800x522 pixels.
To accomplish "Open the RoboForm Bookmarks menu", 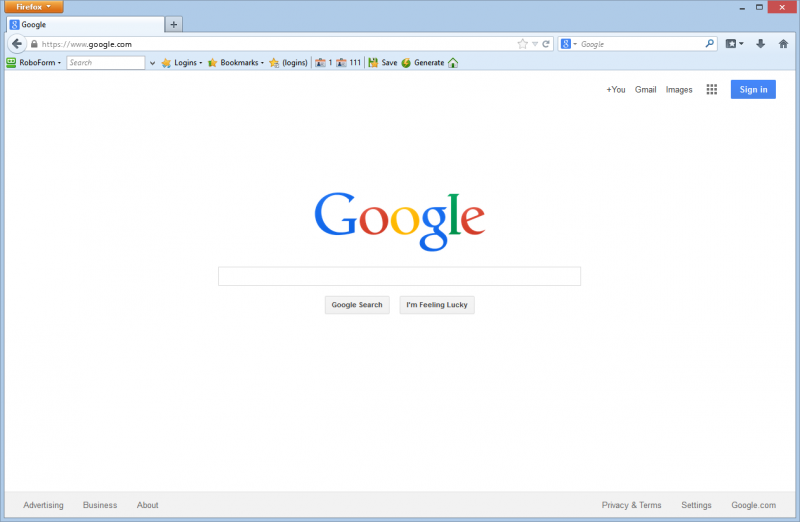I will point(236,63).
